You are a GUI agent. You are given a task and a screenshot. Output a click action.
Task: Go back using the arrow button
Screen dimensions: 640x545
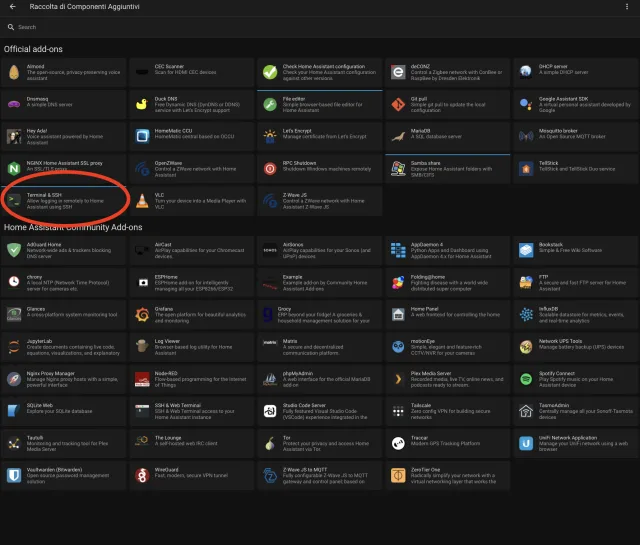(x=12, y=7)
